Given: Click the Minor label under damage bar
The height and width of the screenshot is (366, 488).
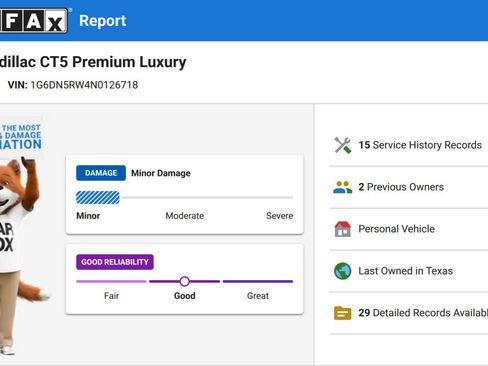Looking at the screenshot, I should [88, 216].
